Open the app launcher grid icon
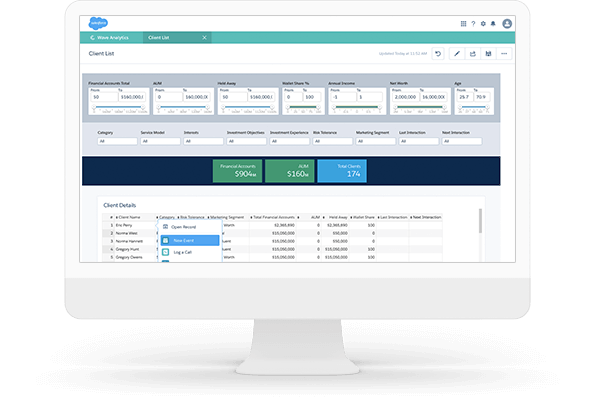The image size is (600, 400). pyautogui.click(x=463, y=23)
